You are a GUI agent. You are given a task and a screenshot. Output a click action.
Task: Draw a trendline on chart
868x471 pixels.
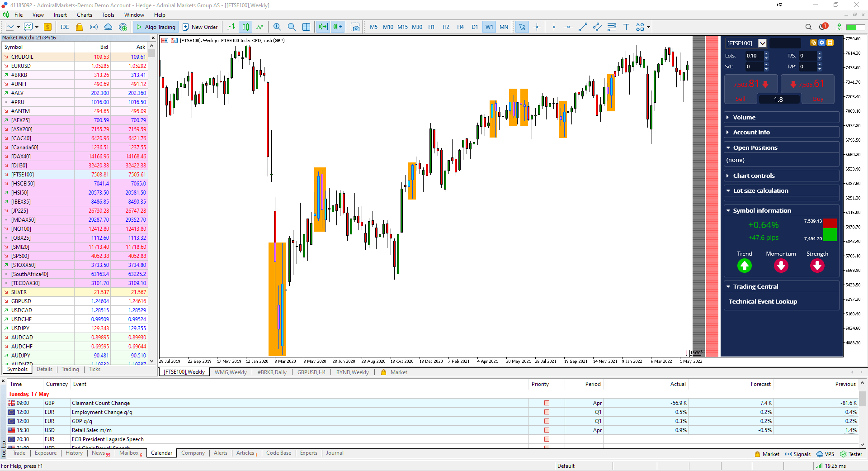coord(583,27)
